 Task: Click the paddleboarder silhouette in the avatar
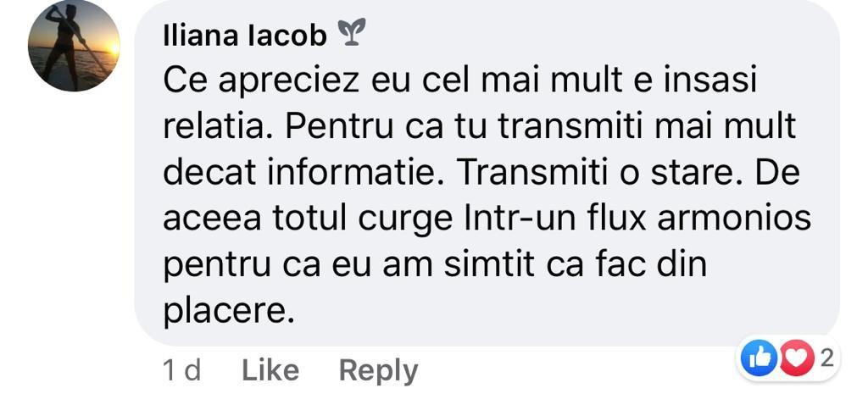tap(66, 44)
